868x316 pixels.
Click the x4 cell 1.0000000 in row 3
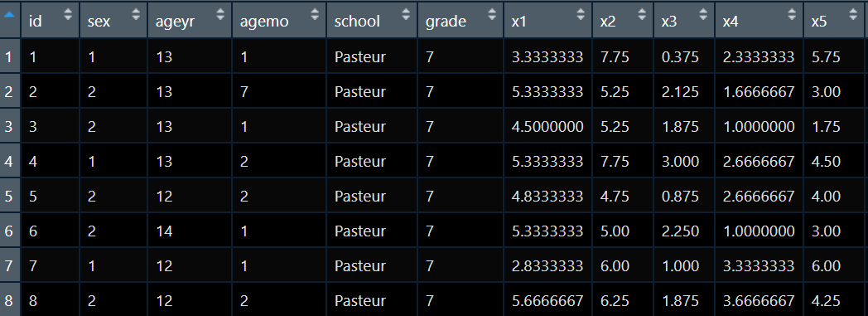coord(759,126)
